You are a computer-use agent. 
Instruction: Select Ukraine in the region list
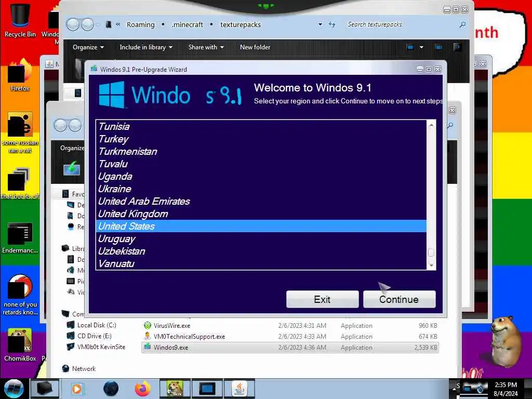[261, 189]
